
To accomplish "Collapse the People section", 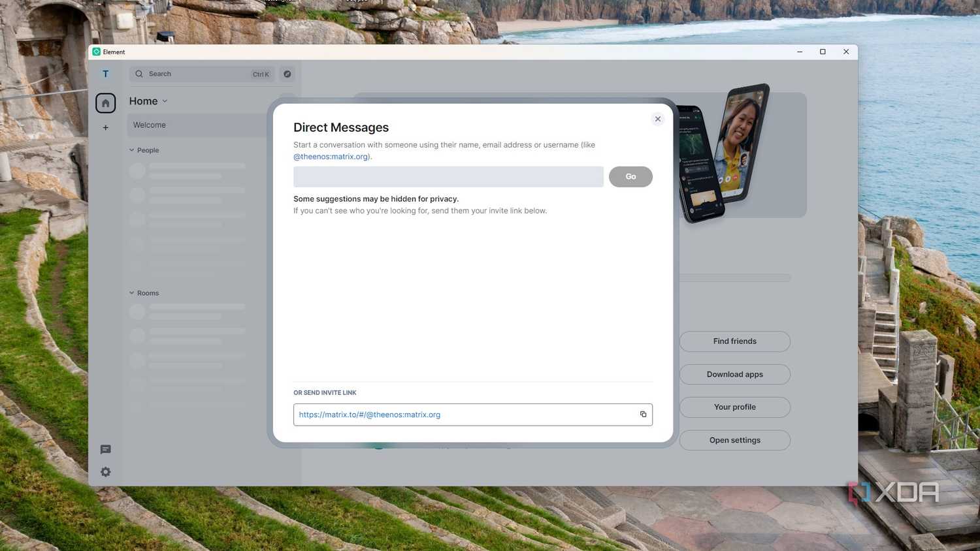I will [x=144, y=150].
